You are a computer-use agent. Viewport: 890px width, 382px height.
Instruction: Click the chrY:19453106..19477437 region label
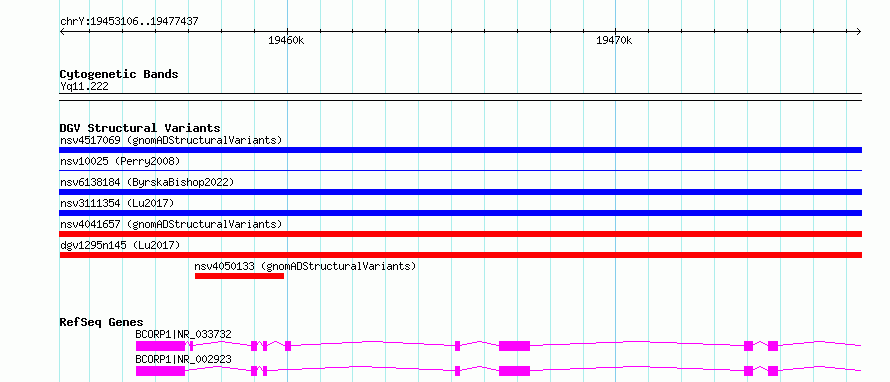pyautogui.click(x=129, y=22)
